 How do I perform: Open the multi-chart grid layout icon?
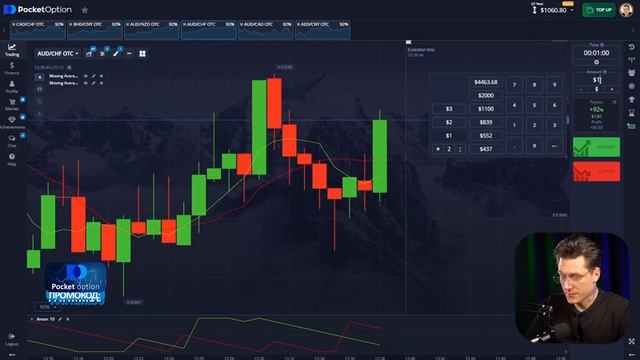(142, 53)
